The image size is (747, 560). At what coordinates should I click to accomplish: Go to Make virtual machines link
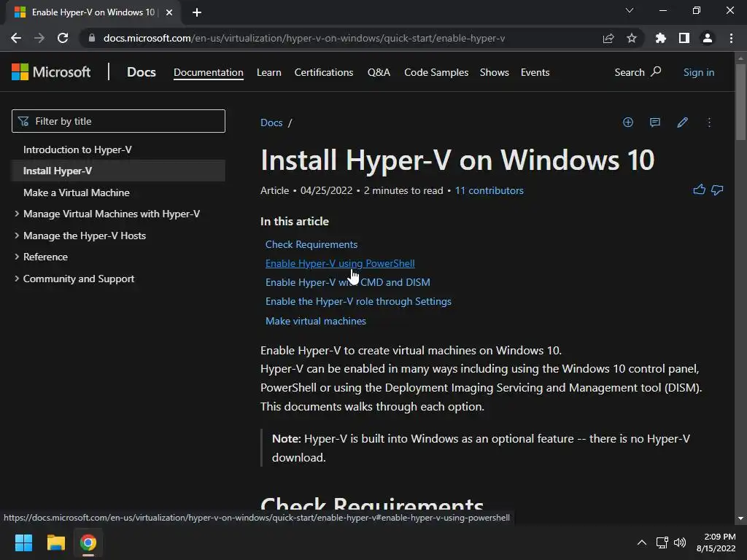316,321
